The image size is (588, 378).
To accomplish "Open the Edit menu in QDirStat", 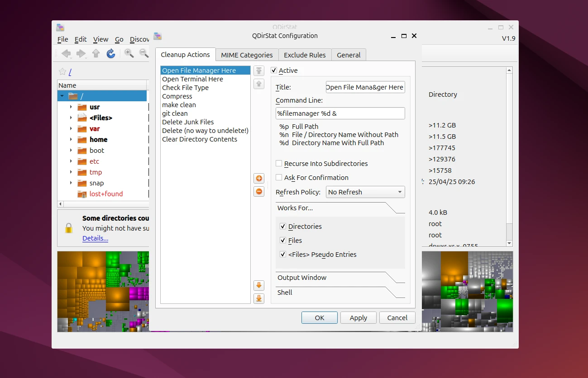I will pos(81,39).
